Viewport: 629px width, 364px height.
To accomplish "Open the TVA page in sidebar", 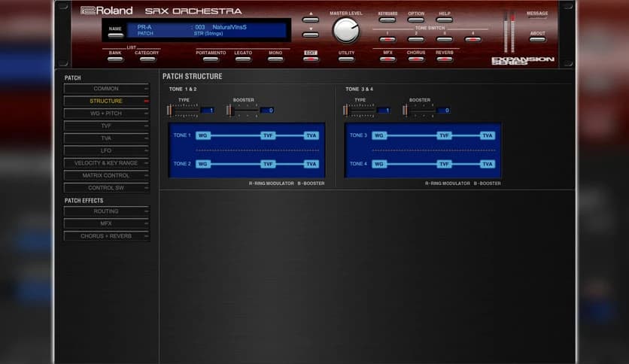I will coord(106,138).
